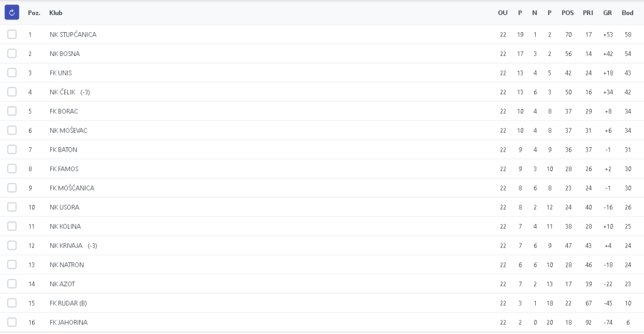Check the box for NK STUPČANICA

coord(12,35)
